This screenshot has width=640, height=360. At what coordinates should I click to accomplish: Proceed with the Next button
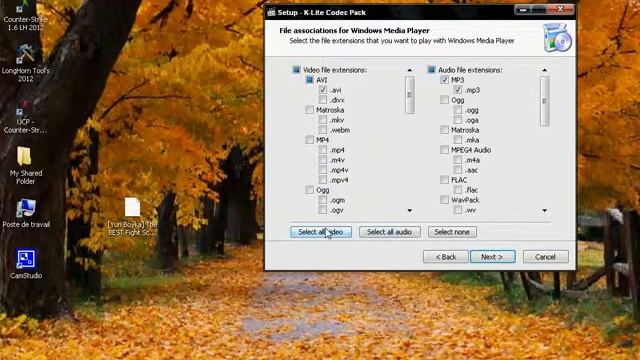493,257
